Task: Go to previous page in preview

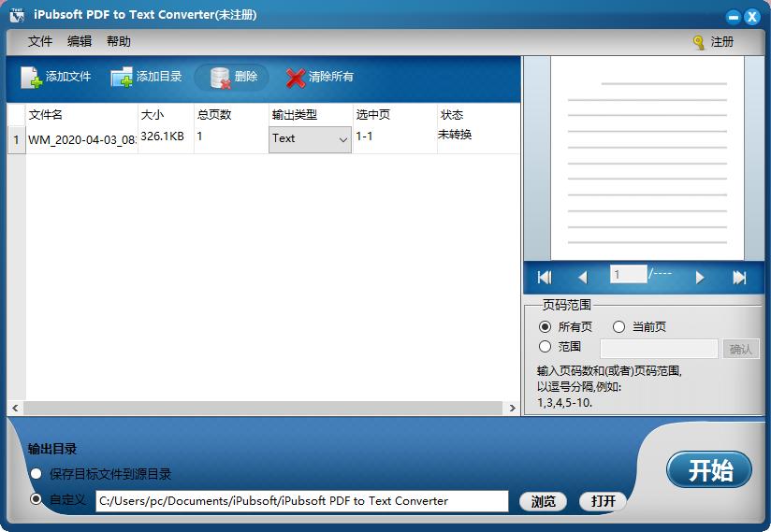Action: click(x=582, y=277)
